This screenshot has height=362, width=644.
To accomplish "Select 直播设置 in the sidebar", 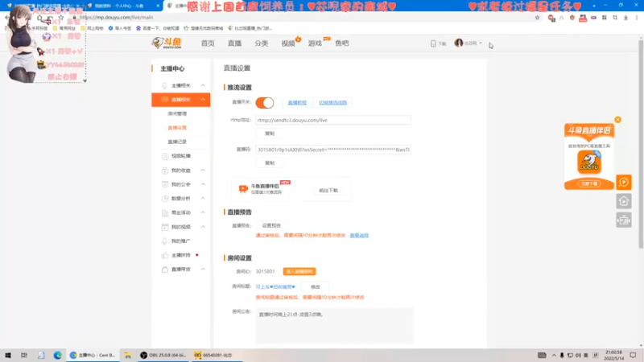I will (x=177, y=128).
